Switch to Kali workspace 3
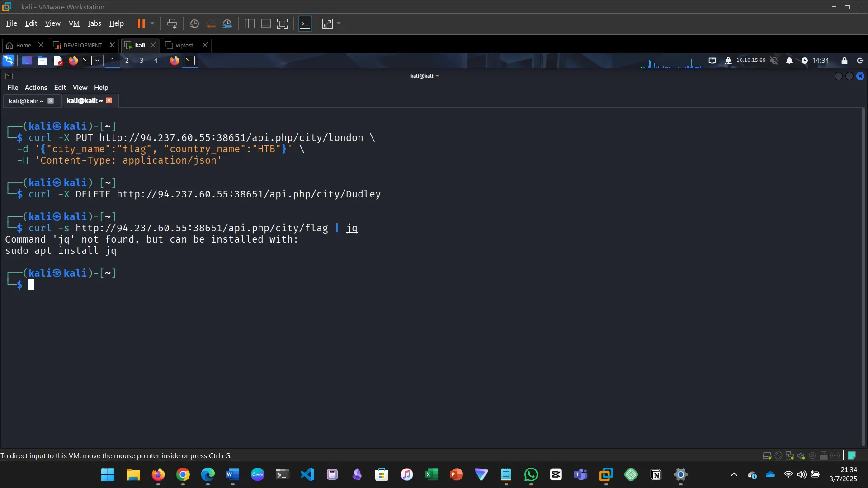 [142, 61]
